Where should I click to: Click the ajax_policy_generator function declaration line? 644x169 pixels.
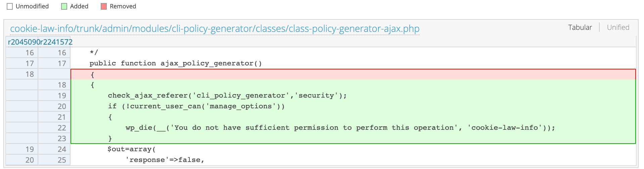coord(175,63)
